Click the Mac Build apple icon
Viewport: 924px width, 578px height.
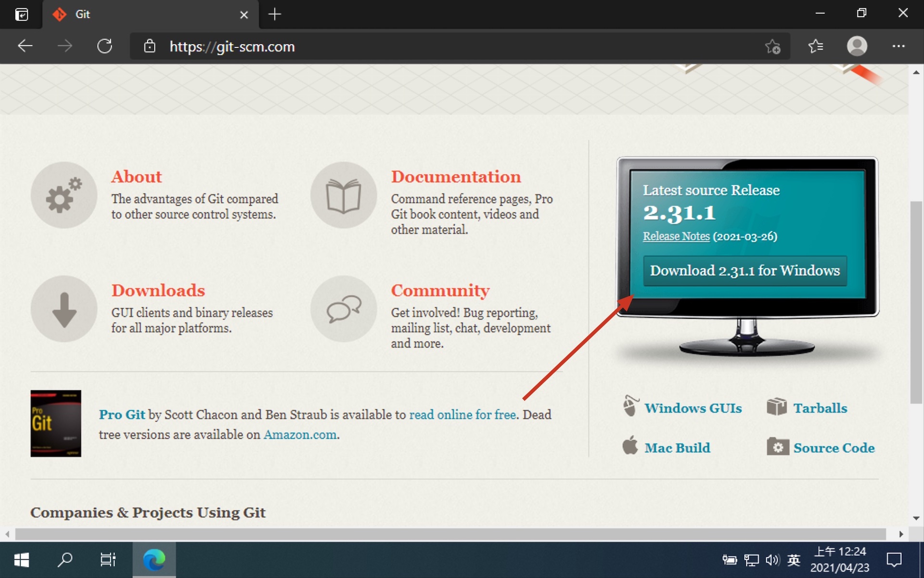(x=630, y=446)
